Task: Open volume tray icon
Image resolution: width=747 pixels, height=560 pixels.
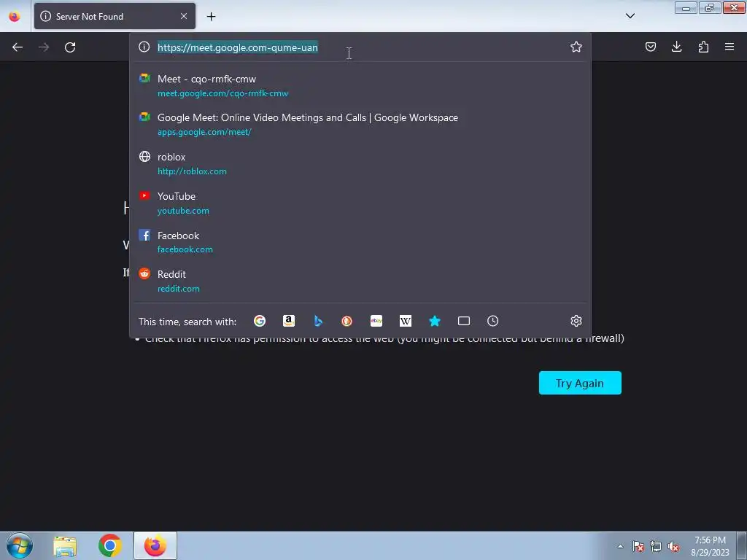Action: (673, 546)
